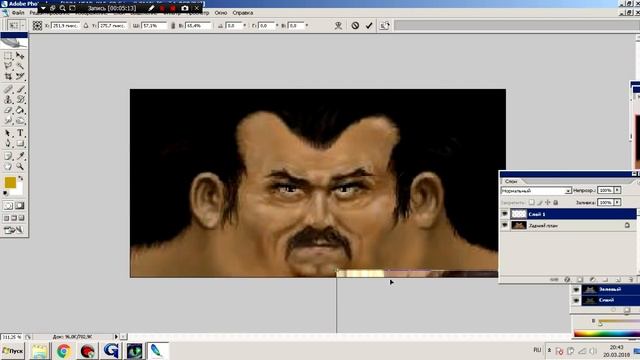Open the layer opacity slider arrow
This screenshot has width=640, height=360.
[x=617, y=190]
